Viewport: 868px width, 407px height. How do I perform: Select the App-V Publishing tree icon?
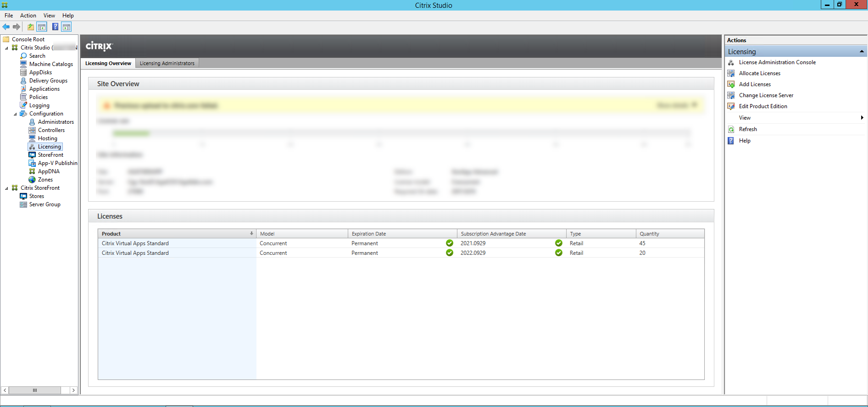(32, 163)
